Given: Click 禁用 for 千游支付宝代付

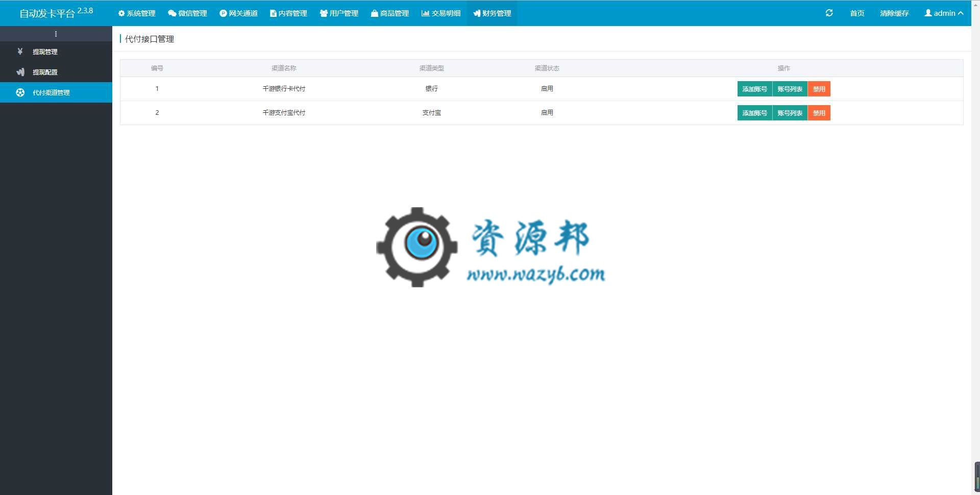Looking at the screenshot, I should pos(819,113).
